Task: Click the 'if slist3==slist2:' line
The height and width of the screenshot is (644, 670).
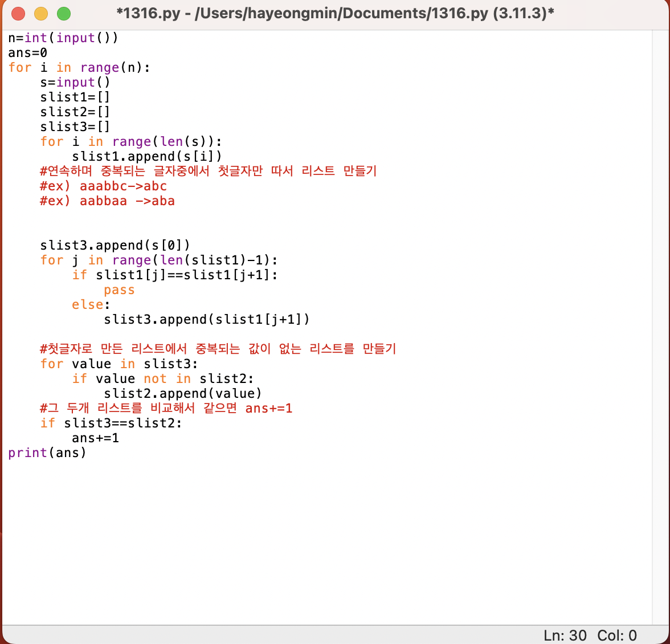Action: [111, 423]
